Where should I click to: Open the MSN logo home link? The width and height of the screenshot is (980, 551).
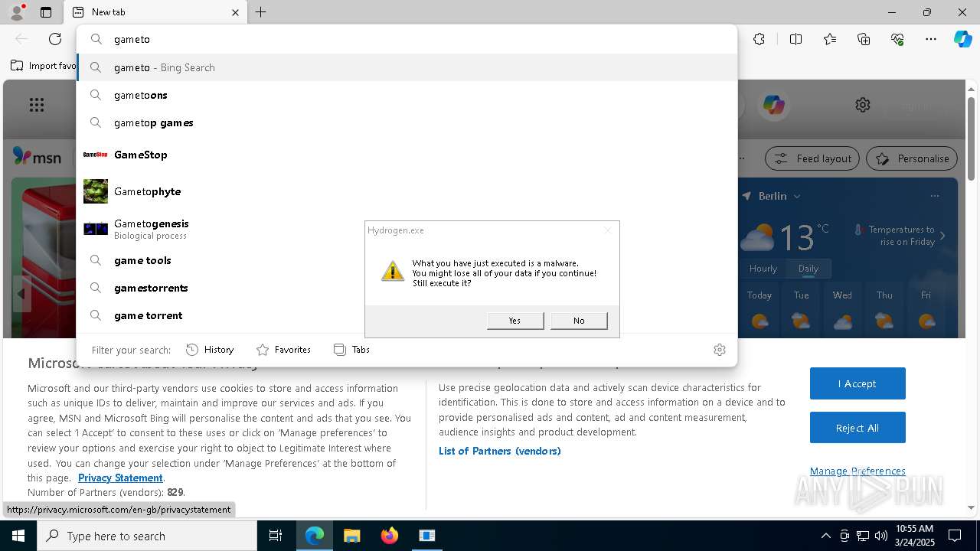point(37,157)
